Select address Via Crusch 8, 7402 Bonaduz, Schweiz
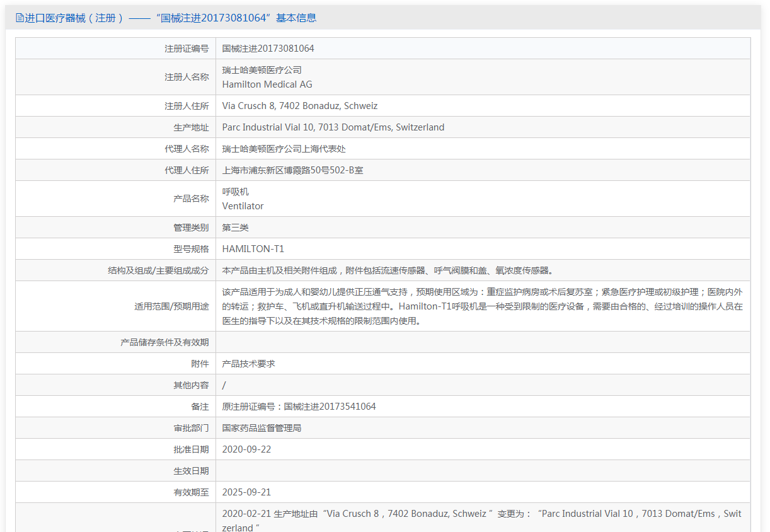 coord(300,106)
